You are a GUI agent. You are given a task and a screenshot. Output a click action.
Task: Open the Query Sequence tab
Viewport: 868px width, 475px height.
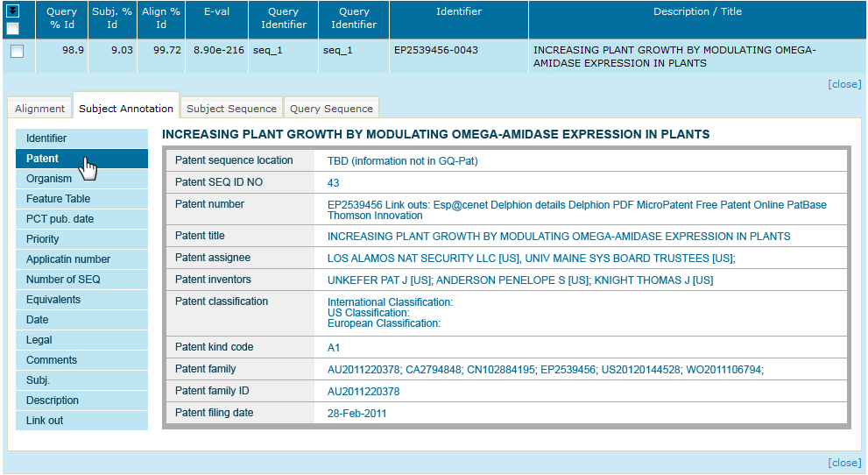click(332, 109)
